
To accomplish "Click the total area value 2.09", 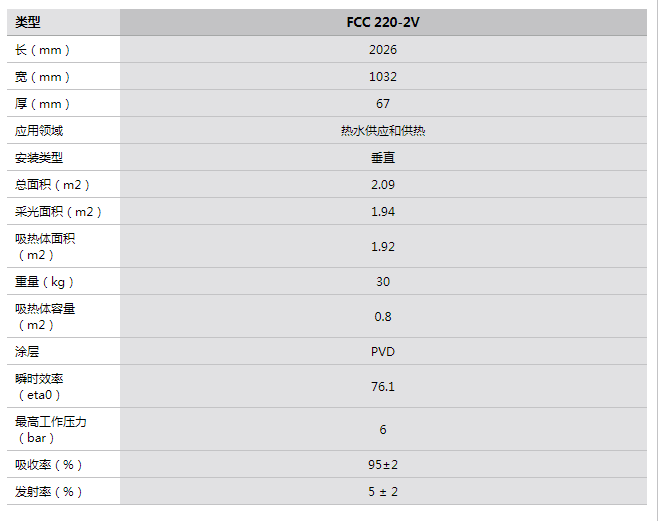I will pyautogui.click(x=382, y=185).
